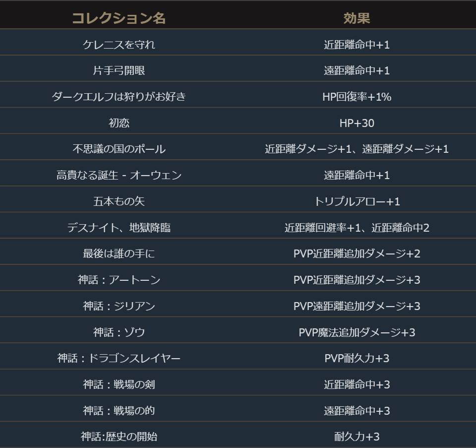This screenshot has width=476, height=448.
Task: Select the トリプルアロー+1 effect text
Action: pyautogui.click(x=357, y=201)
